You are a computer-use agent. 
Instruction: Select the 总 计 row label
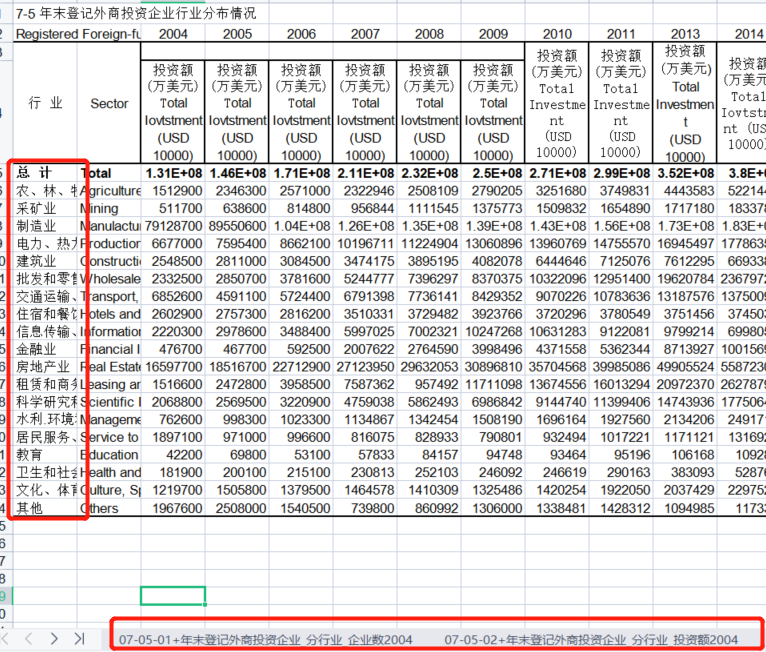(x=45, y=173)
